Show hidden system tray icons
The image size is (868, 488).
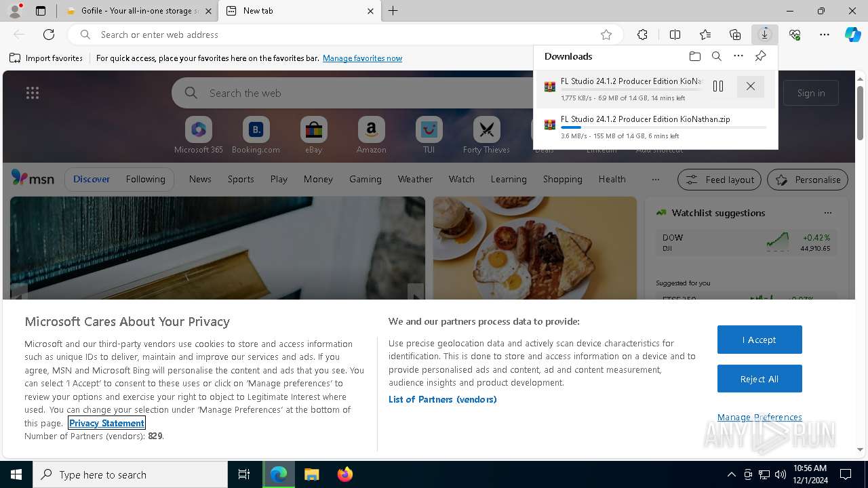click(731, 474)
